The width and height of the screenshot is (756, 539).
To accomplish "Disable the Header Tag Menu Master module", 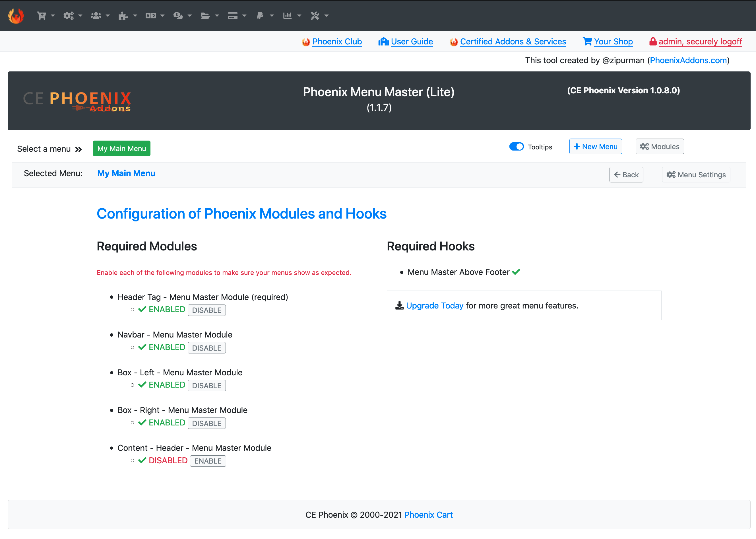I will [207, 310].
